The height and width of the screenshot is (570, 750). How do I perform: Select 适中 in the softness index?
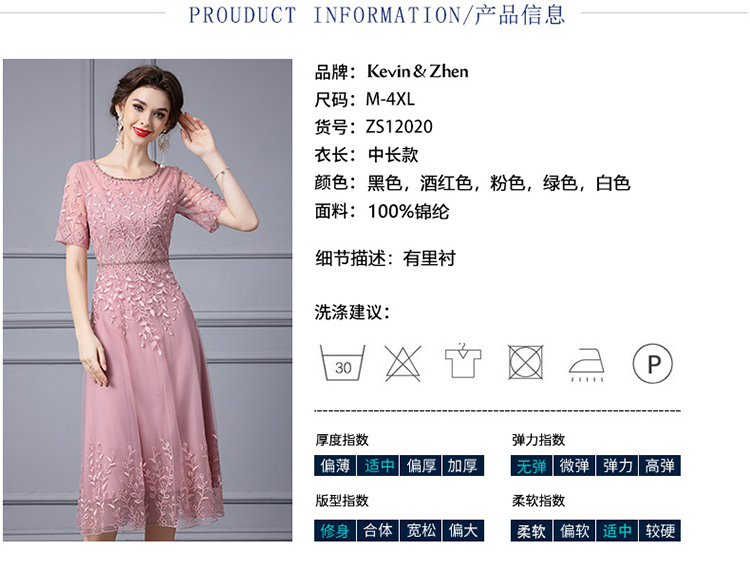pos(617,531)
